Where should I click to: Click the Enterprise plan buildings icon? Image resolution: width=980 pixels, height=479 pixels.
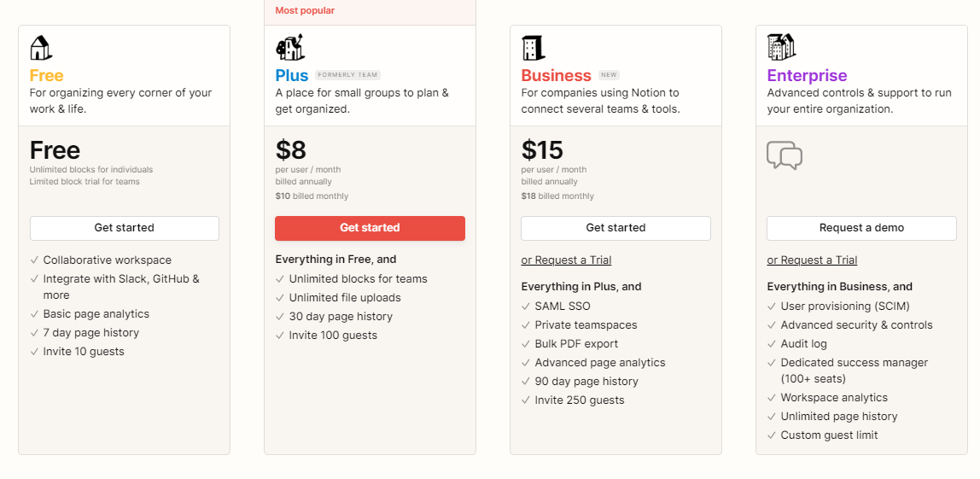coord(780,47)
